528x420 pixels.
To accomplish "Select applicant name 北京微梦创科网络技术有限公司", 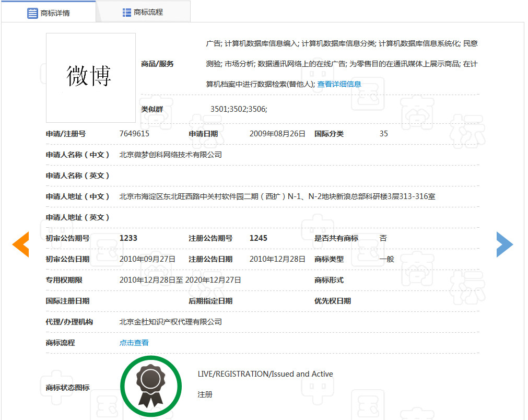I will click(x=171, y=155).
